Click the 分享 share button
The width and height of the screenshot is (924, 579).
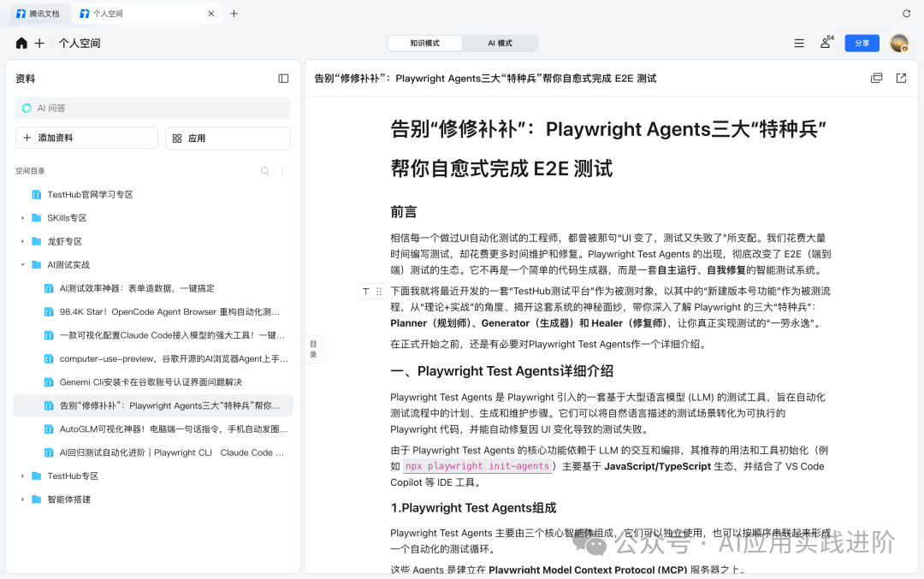point(862,43)
